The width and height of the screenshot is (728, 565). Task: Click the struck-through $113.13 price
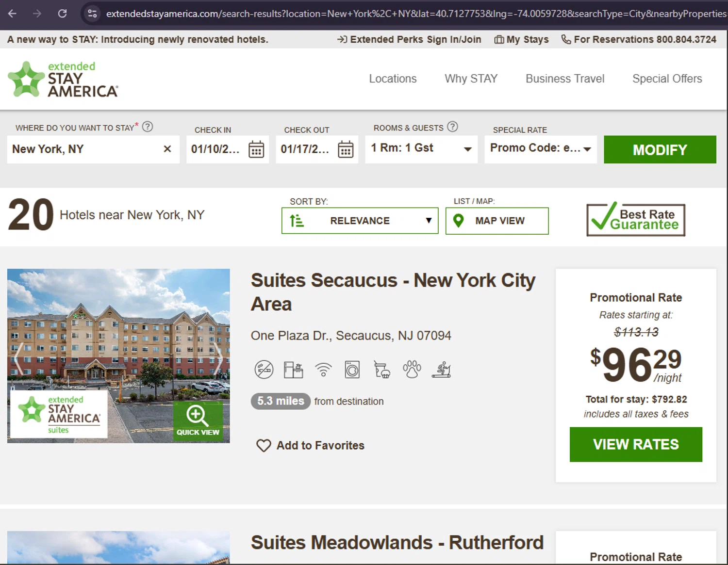pyautogui.click(x=636, y=332)
